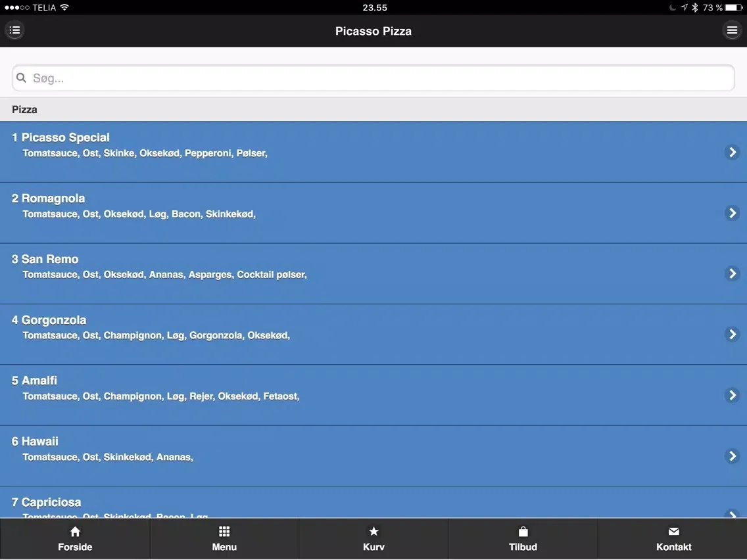Switch to the Kurv tab label

[374, 547]
